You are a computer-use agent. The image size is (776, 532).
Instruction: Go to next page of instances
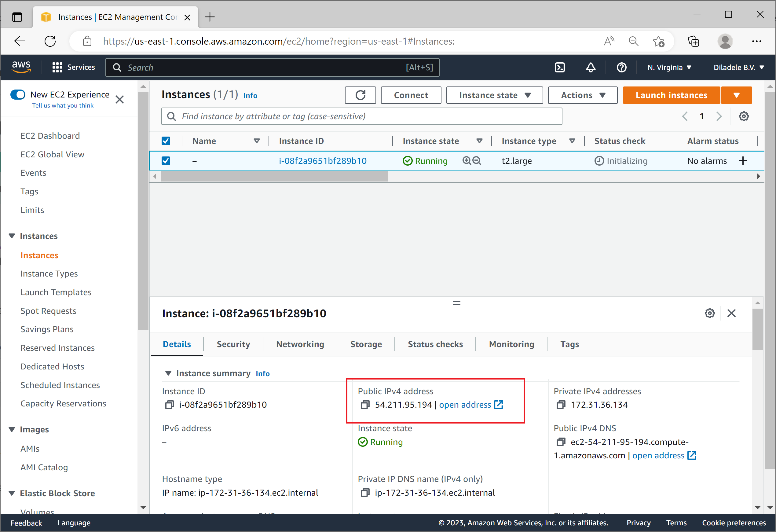[719, 116]
